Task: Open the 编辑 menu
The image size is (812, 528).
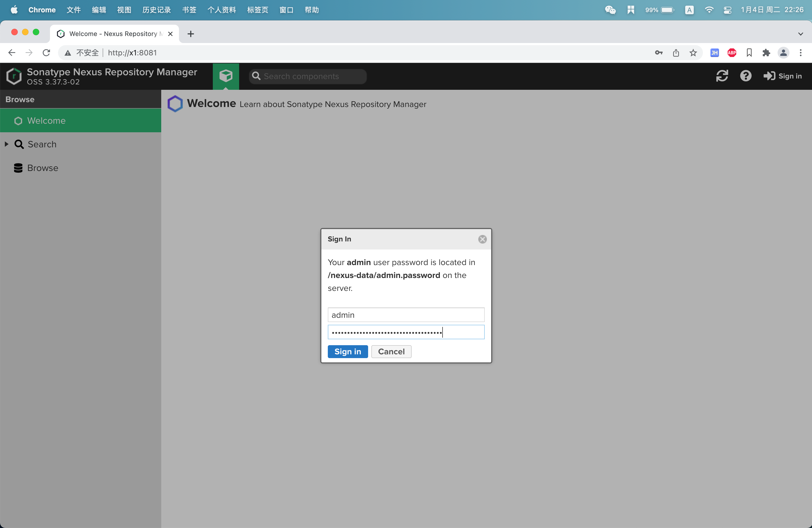Action: click(x=99, y=10)
